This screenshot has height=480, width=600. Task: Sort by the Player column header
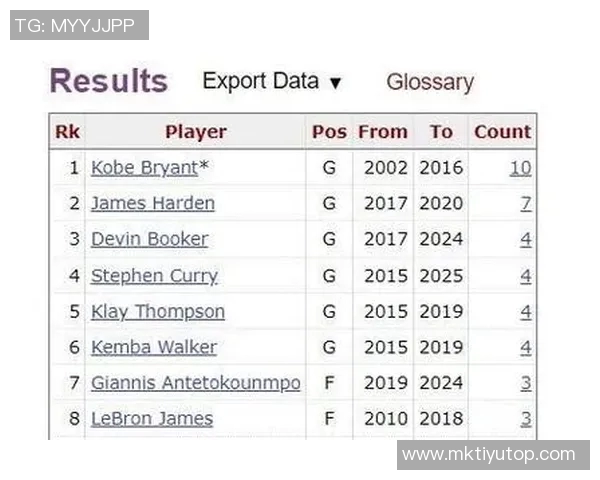point(196,132)
